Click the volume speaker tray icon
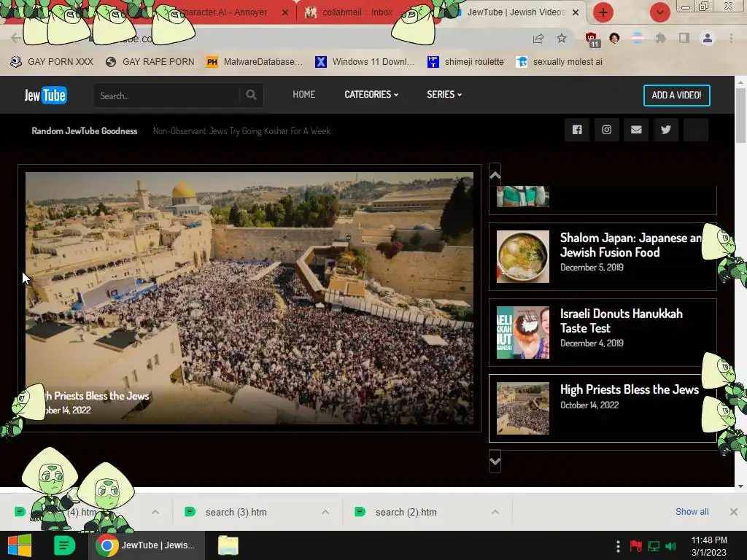The image size is (747, 560). [x=671, y=546]
